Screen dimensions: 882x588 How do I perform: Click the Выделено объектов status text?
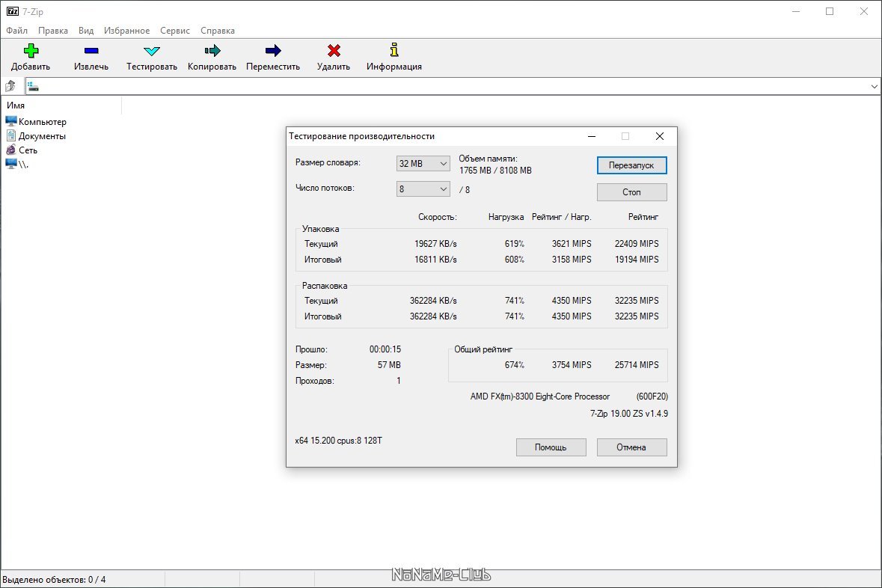pyautogui.click(x=54, y=580)
